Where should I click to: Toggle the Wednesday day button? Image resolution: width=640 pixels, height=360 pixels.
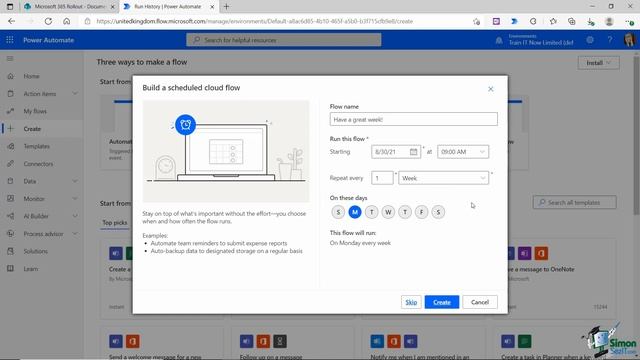[x=388, y=212]
